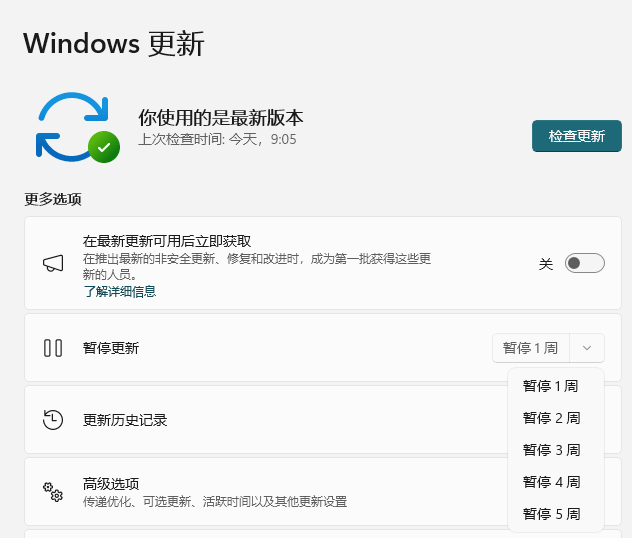Click the Windows Update sync status icon

[77, 127]
